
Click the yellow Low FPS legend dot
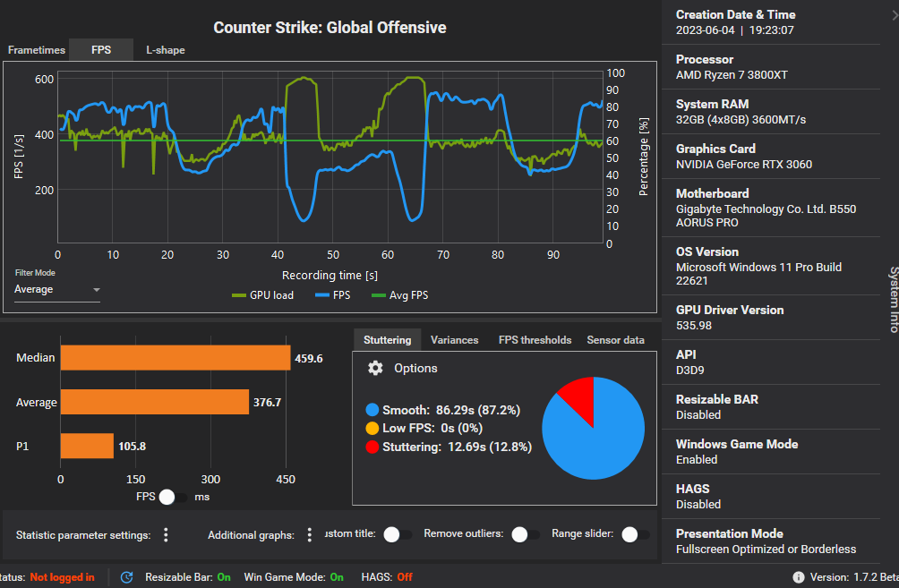point(372,428)
